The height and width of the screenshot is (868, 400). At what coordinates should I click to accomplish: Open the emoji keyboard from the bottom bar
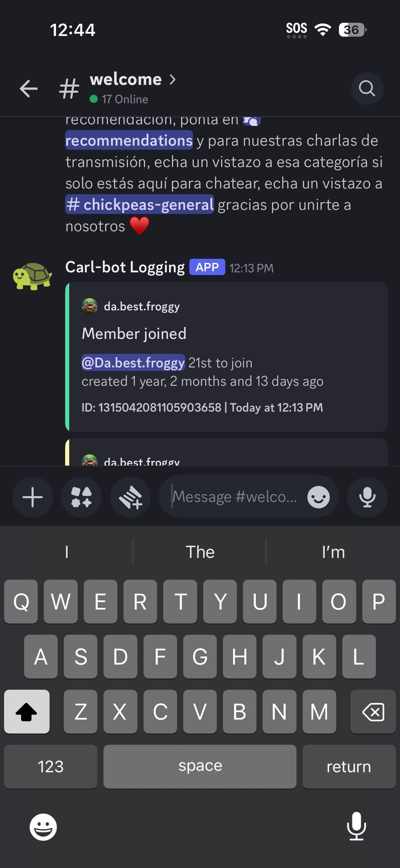click(44, 827)
